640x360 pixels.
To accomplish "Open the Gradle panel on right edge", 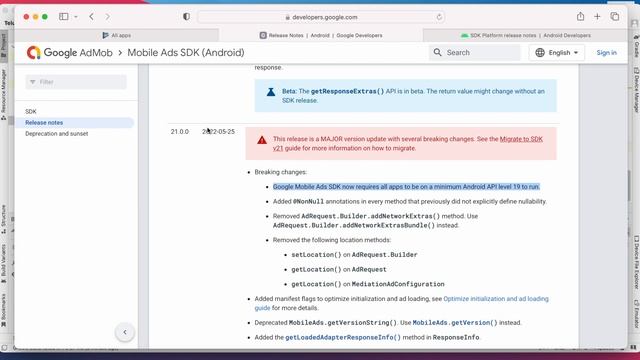I will (x=636, y=46).
